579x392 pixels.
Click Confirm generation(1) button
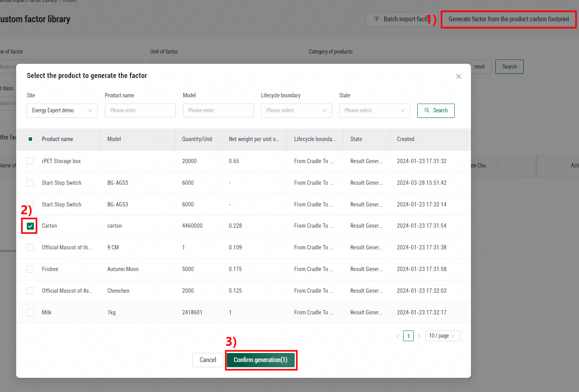(261, 360)
